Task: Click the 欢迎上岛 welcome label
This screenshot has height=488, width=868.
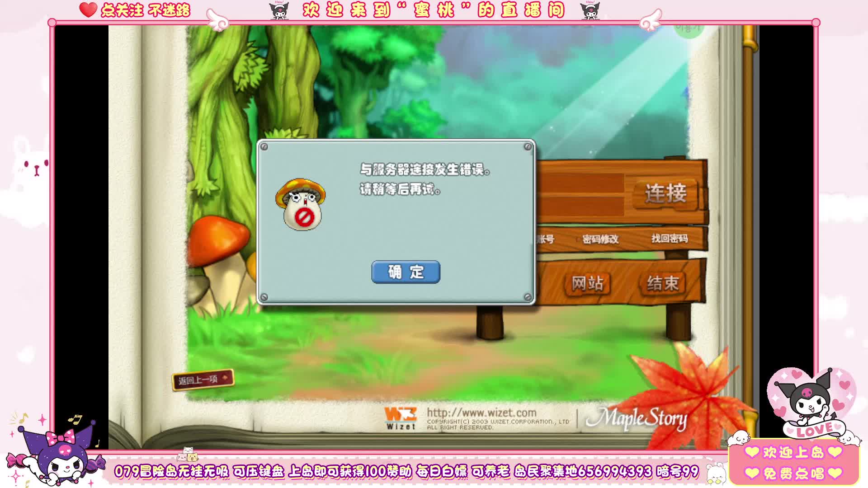Action: (793, 452)
